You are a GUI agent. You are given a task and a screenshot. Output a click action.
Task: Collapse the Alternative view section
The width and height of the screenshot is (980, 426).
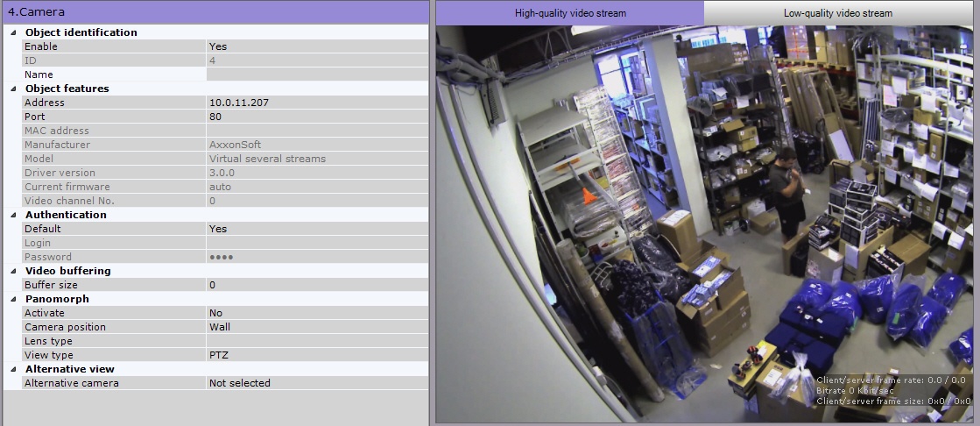[x=13, y=369]
